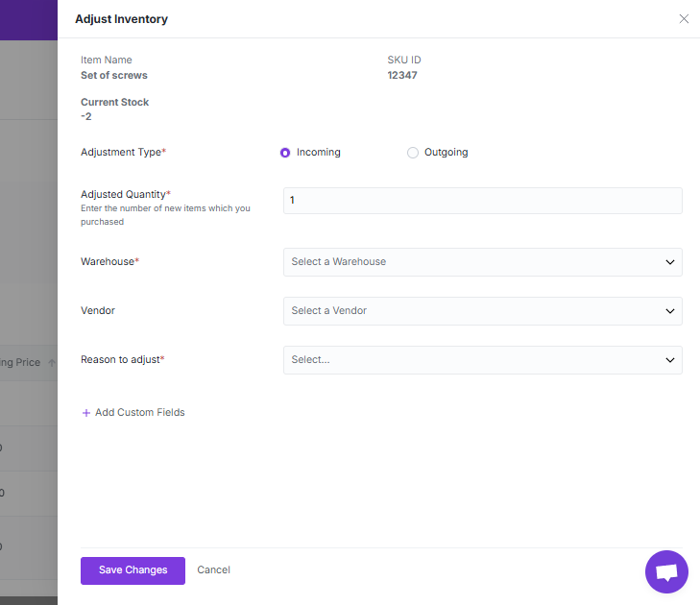This screenshot has height=605, width=700.
Task: Click the Cancel button
Action: 213,569
